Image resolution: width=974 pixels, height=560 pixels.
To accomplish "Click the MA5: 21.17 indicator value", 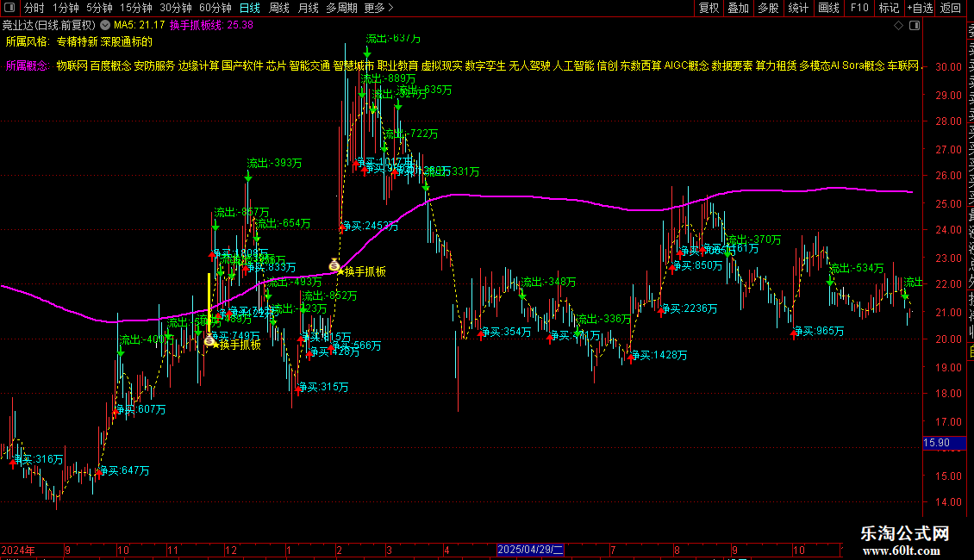I will click(x=139, y=26).
